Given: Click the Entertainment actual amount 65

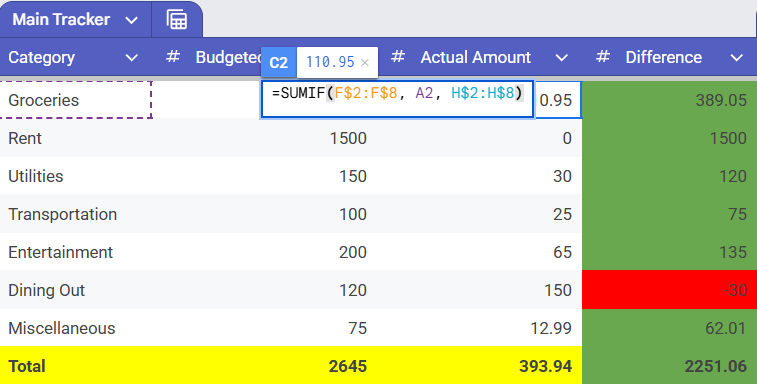Looking at the screenshot, I should coord(562,252).
